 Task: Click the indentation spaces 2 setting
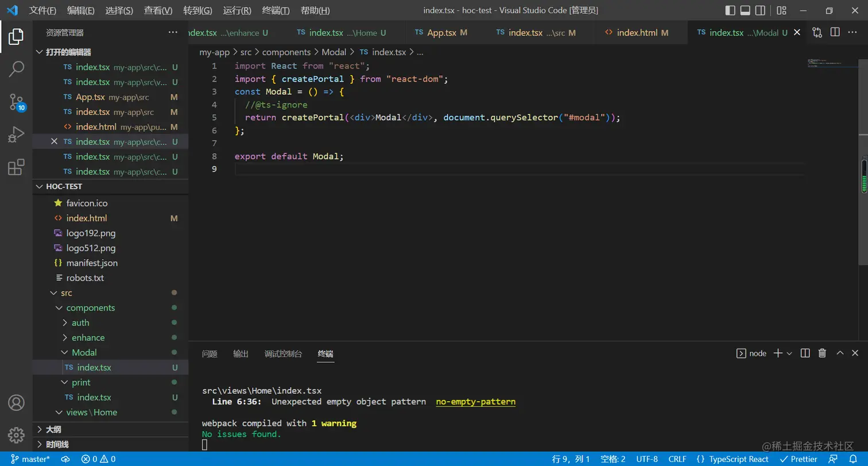(x=613, y=459)
